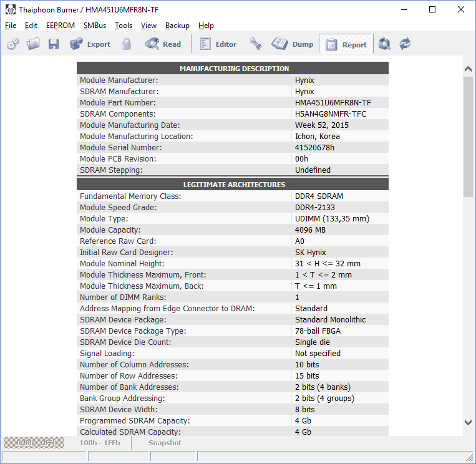476x464 pixels.
Task: Open a file with the folder icon
Action: pos(33,44)
